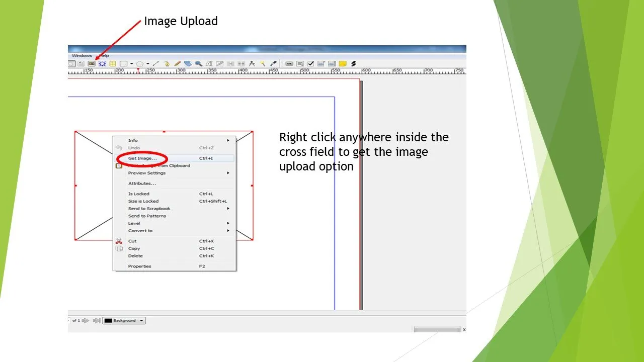Select the Insert Polygon tool
Image resolution: width=644 pixels, height=362 pixels.
[x=140, y=64]
